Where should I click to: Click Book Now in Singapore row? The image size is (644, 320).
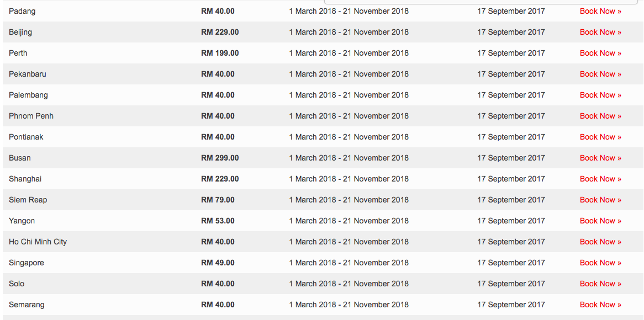pyautogui.click(x=600, y=263)
